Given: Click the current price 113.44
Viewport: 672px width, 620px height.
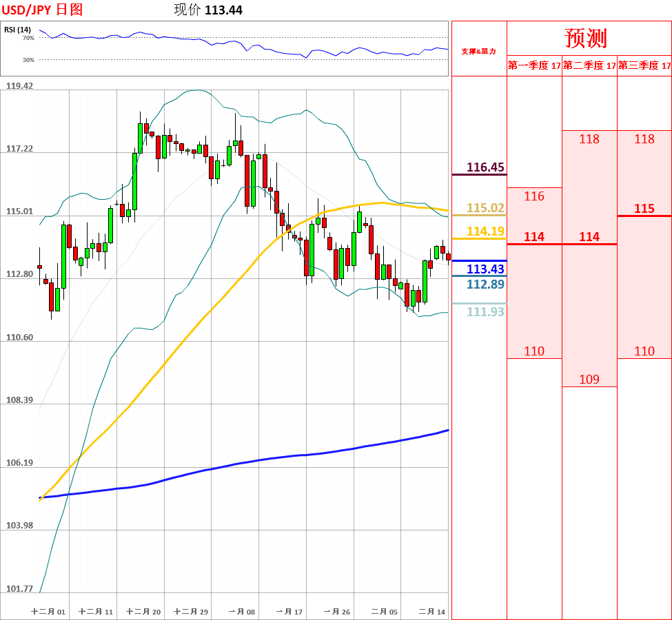Looking at the screenshot, I should pos(223,10).
